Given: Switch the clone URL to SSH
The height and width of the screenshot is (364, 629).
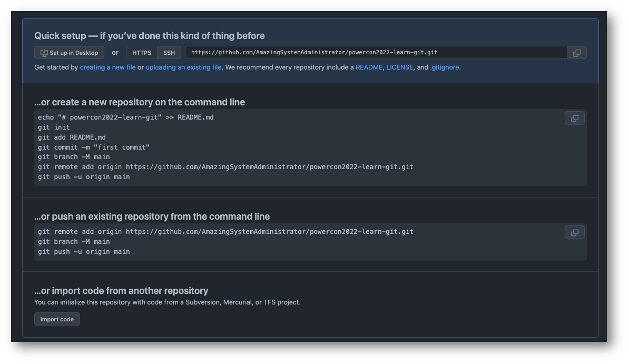Looking at the screenshot, I should (169, 53).
